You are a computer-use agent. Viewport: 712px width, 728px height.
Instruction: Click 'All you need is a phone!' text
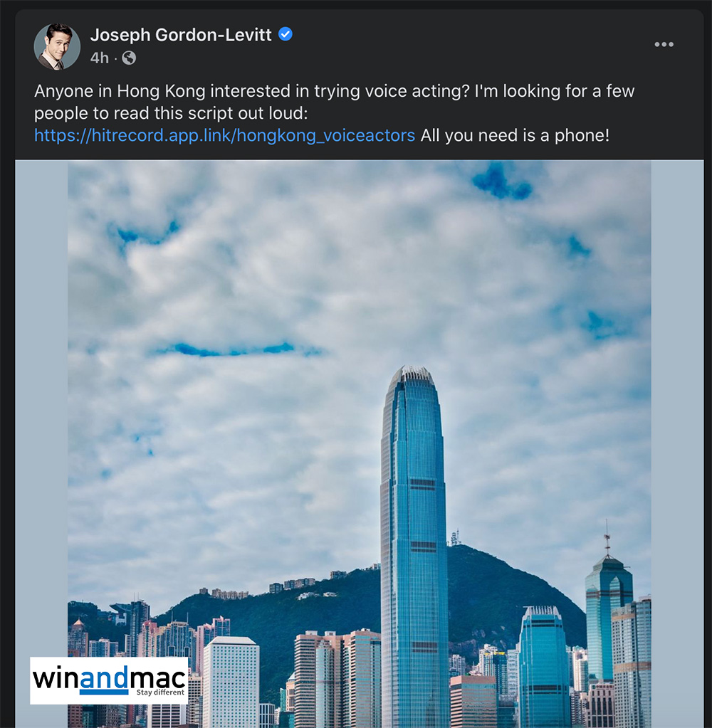point(515,136)
